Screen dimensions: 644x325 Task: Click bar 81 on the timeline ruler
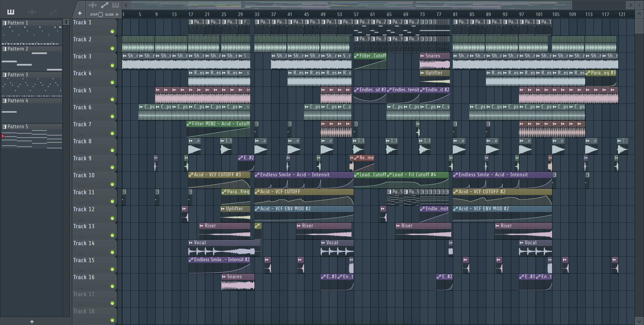pyautogui.click(x=455, y=15)
